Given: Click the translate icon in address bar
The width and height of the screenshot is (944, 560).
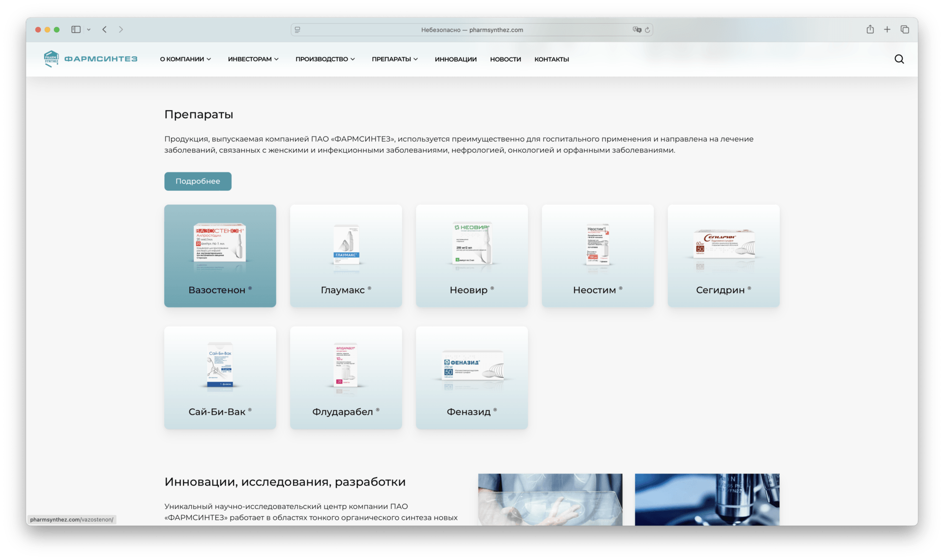Looking at the screenshot, I should click(637, 30).
